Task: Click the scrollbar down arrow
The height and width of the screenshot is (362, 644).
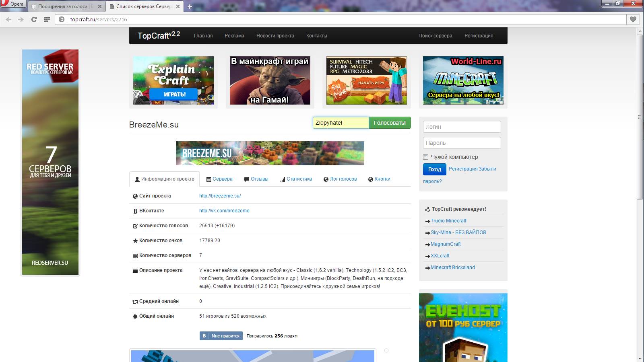Action: click(x=640, y=358)
